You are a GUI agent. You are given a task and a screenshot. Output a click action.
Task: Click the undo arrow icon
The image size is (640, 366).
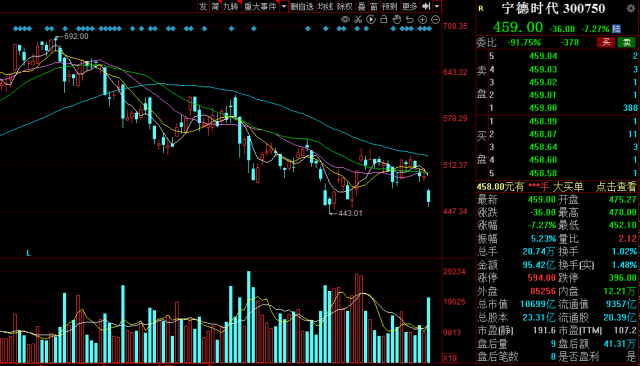click(409, 19)
